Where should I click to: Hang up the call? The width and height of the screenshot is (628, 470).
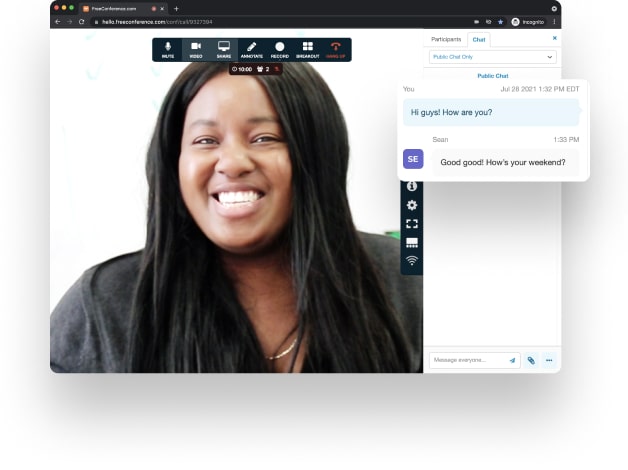(336, 50)
